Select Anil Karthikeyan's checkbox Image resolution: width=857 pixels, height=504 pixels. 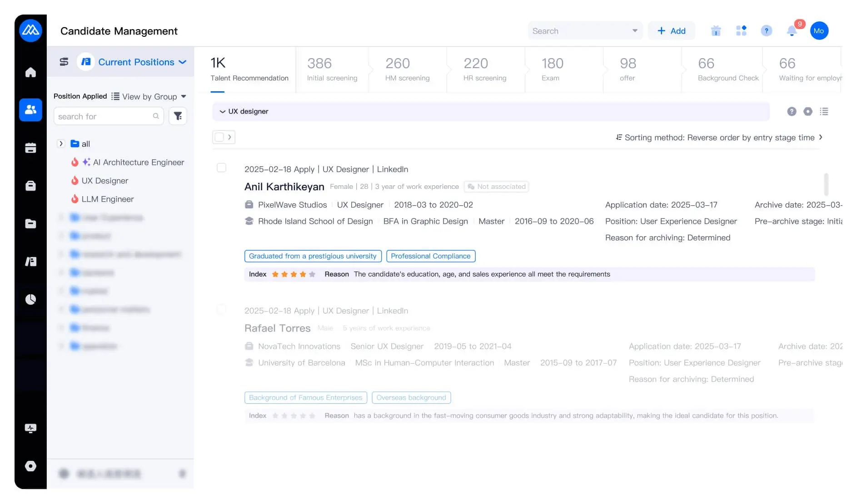(x=221, y=168)
